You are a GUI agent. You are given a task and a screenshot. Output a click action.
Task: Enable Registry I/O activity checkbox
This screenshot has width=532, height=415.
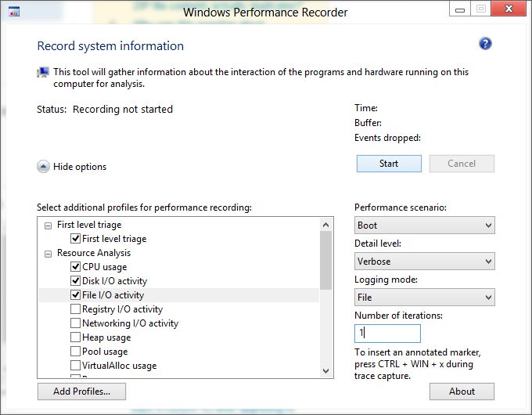point(75,309)
